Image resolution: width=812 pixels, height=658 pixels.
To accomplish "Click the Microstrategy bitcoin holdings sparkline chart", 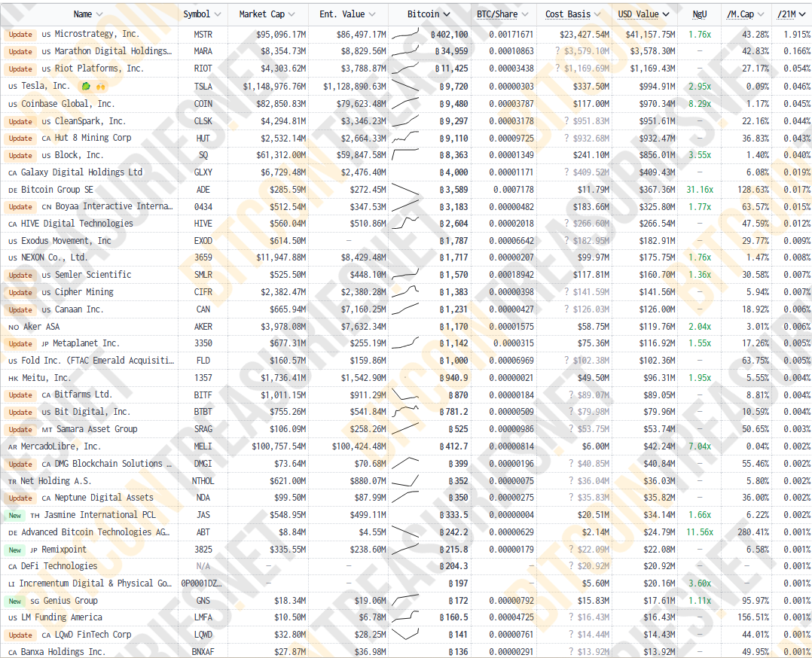I will click(405, 34).
